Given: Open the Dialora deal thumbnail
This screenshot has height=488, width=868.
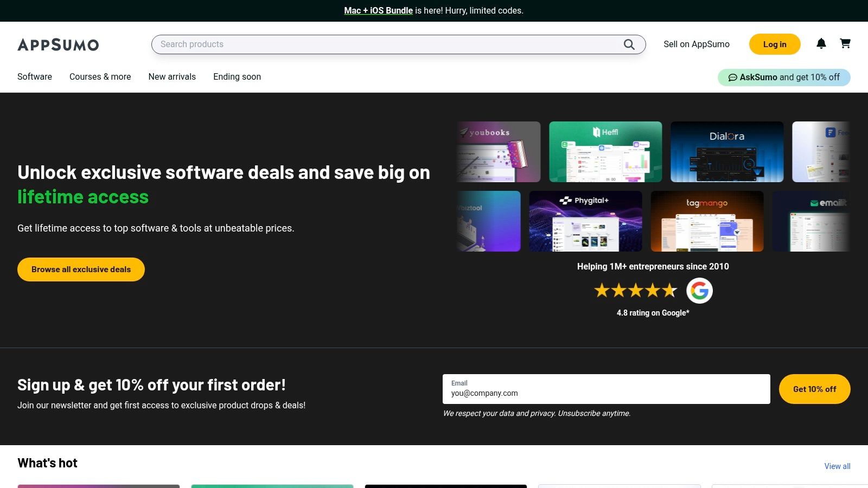Looking at the screenshot, I should pos(727,152).
